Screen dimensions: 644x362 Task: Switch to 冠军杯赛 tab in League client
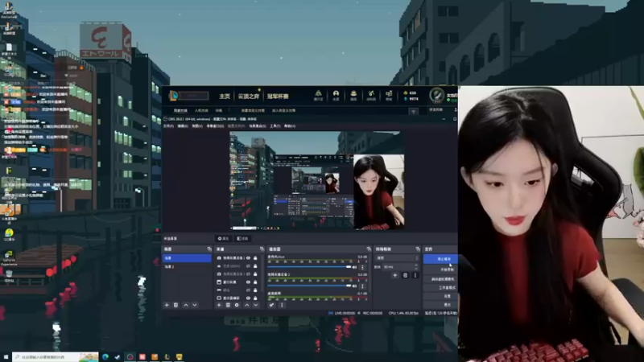point(278,96)
